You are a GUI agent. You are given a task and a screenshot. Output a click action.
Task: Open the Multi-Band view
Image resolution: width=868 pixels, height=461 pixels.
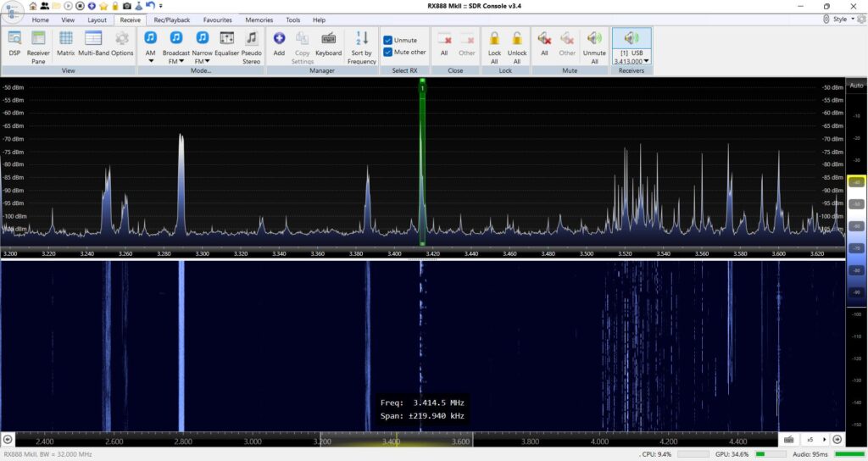93,44
